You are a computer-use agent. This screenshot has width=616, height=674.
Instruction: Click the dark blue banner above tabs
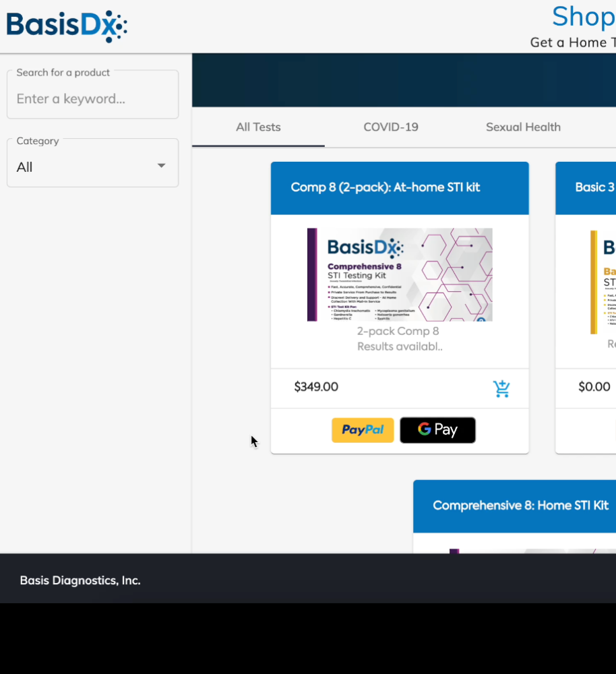(x=404, y=80)
